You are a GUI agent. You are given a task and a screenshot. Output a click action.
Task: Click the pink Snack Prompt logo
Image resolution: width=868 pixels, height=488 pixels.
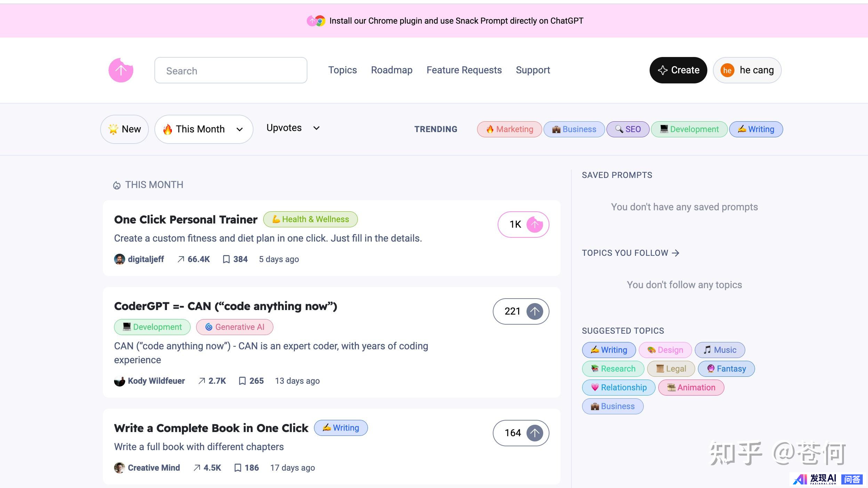121,70
